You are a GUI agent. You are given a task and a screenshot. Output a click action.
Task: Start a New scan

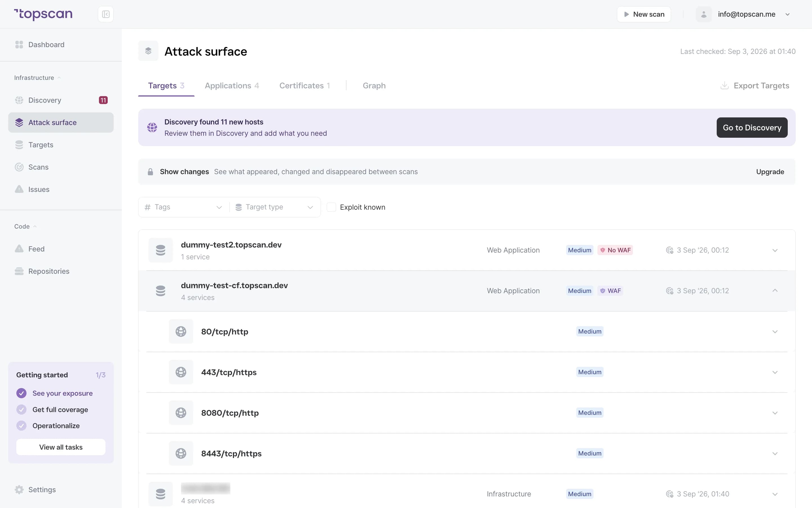644,14
